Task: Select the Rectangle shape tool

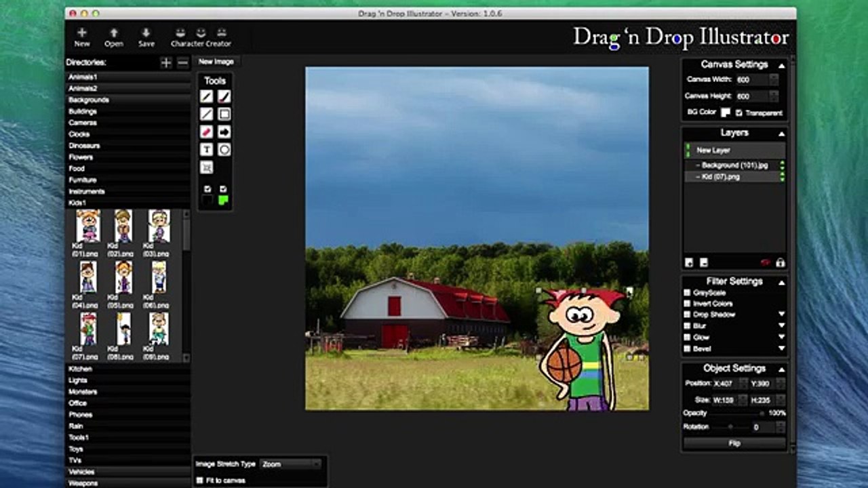Action: (x=224, y=115)
